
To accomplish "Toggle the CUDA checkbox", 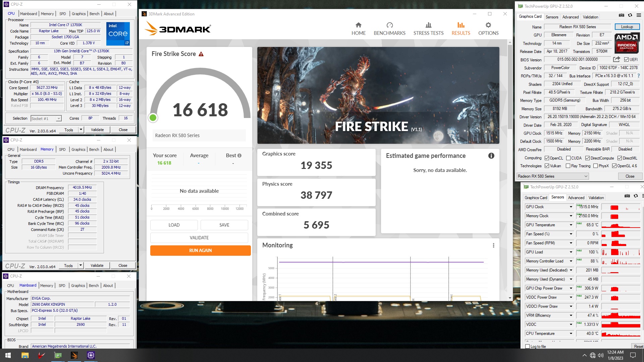I will pyautogui.click(x=568, y=158).
